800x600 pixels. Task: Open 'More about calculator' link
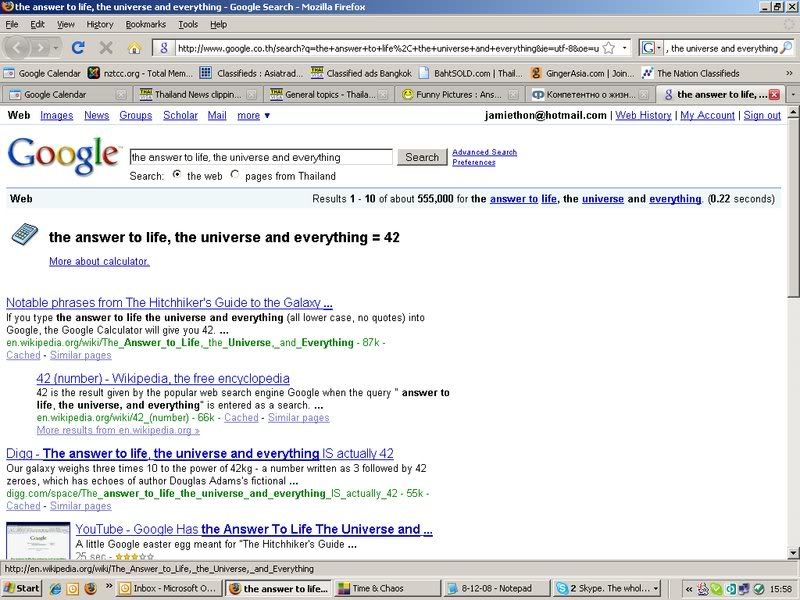[x=99, y=261]
